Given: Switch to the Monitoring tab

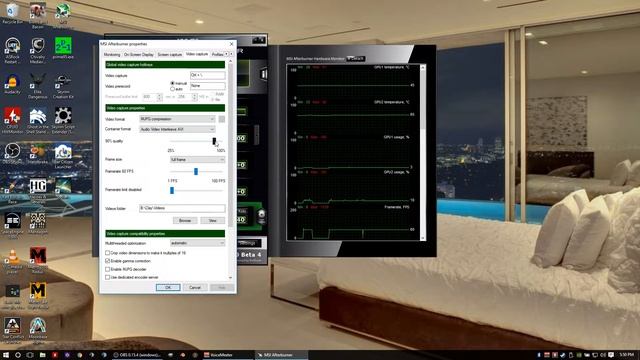Looking at the screenshot, I should (111, 54).
